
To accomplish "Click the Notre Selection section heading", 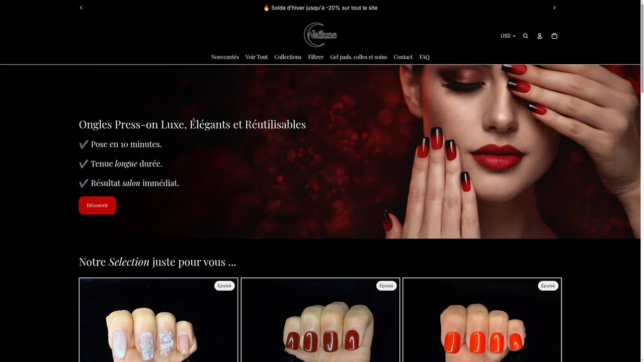I will pos(157,262).
